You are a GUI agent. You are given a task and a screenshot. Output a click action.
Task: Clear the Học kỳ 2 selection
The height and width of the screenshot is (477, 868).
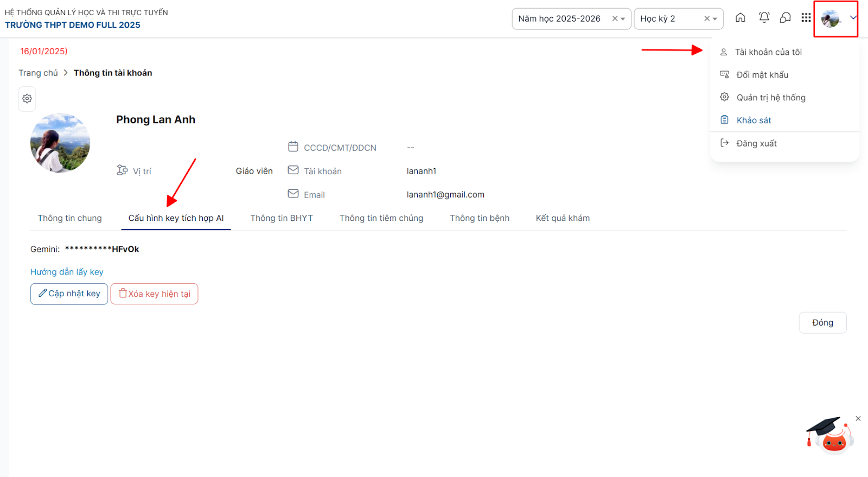pos(707,19)
